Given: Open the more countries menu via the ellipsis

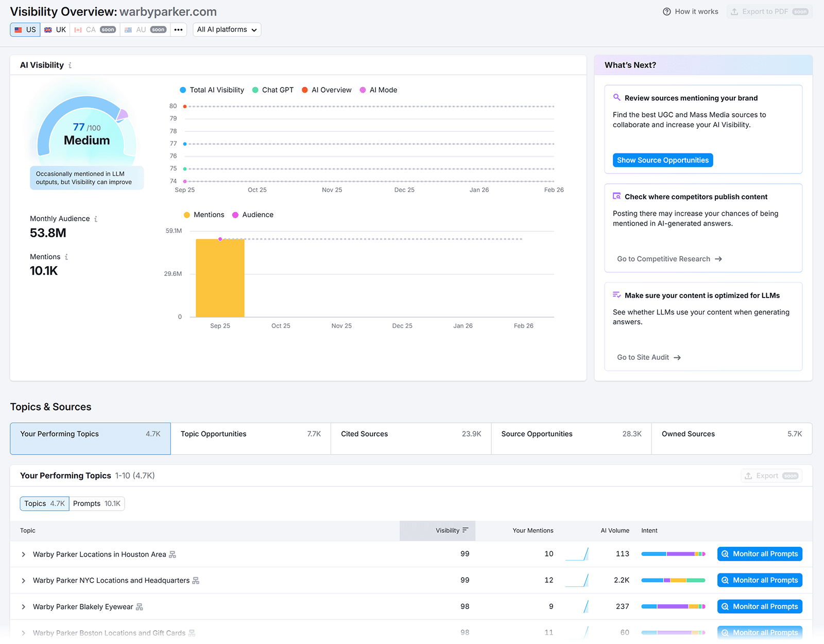Looking at the screenshot, I should [x=178, y=29].
